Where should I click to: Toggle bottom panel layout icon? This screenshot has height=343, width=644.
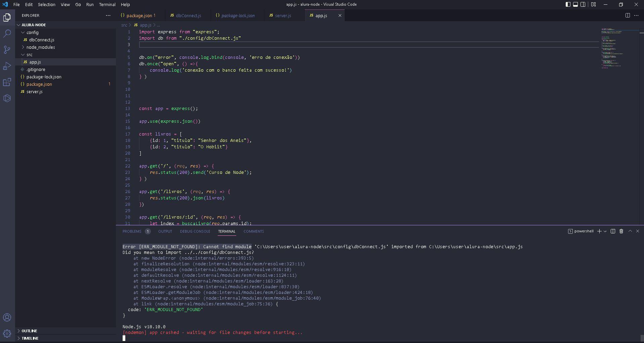[575, 4]
